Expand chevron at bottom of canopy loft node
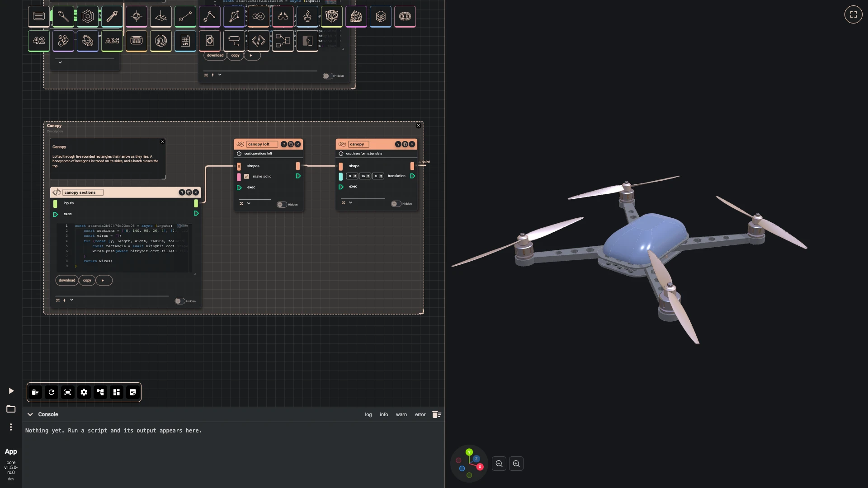This screenshot has width=868, height=488. coord(249,204)
